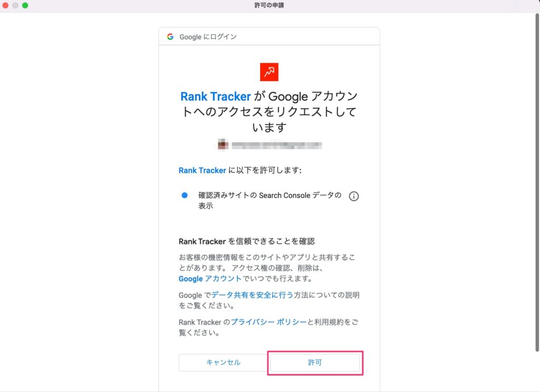The width and height of the screenshot is (540, 392).
Task: Open the データ共有を安全に行う link
Action: pos(252,295)
